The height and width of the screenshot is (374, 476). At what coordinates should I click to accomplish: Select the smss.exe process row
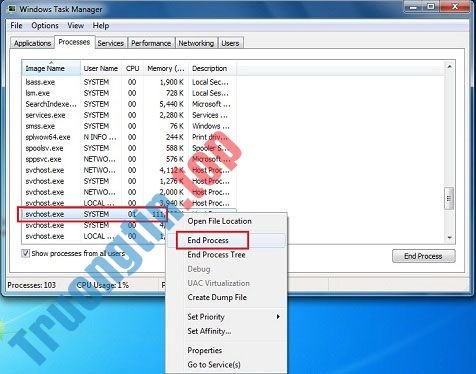click(129, 126)
